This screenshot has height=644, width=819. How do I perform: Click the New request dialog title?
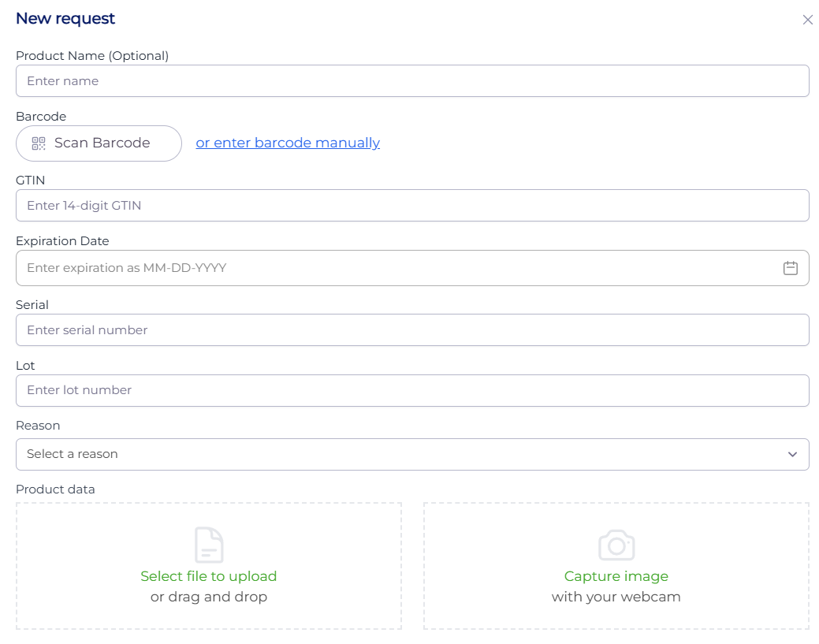(65, 18)
